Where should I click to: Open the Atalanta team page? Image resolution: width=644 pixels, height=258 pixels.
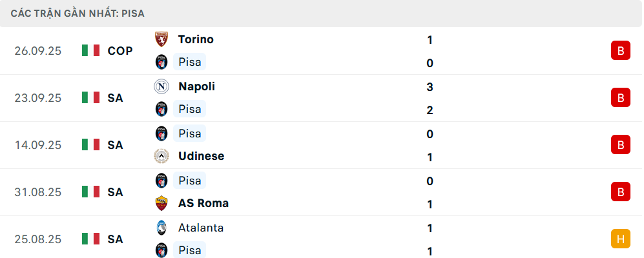tap(201, 228)
